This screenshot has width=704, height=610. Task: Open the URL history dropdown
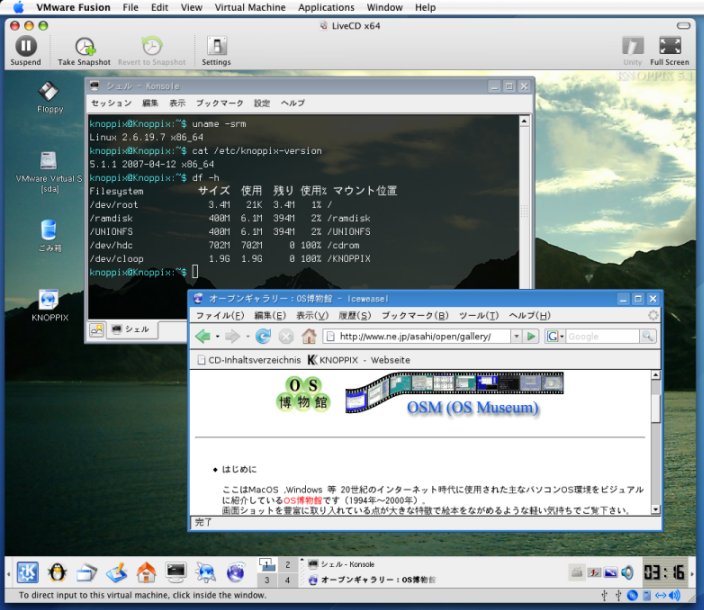tap(516, 336)
